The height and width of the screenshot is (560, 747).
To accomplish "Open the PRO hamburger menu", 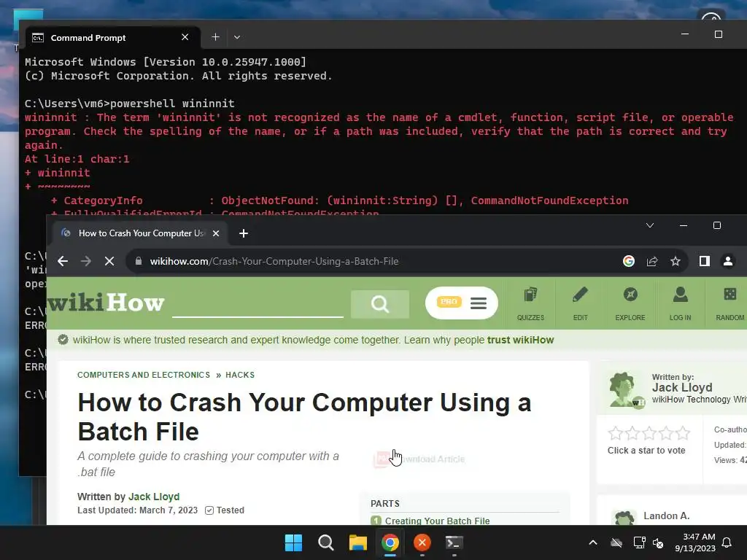I will (461, 303).
